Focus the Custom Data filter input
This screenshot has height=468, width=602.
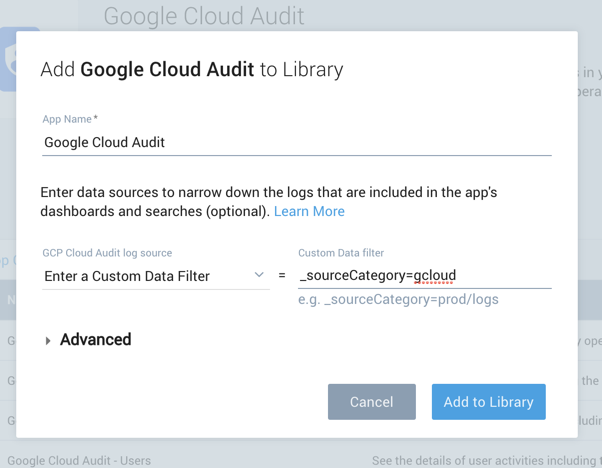pos(424,275)
